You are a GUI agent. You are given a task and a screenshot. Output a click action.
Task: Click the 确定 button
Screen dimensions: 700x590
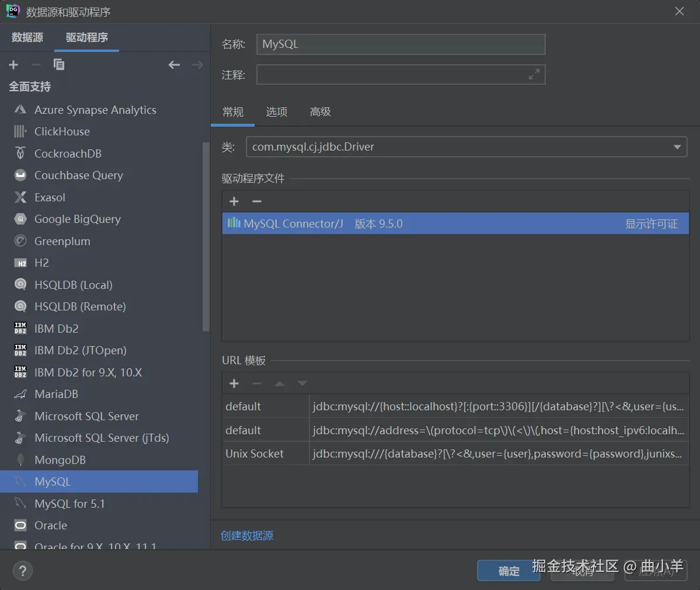pos(509,571)
